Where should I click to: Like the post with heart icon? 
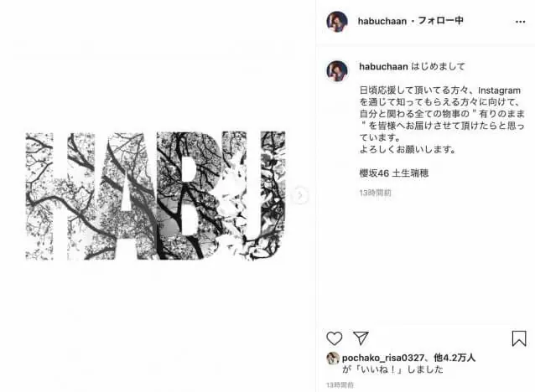(x=334, y=338)
